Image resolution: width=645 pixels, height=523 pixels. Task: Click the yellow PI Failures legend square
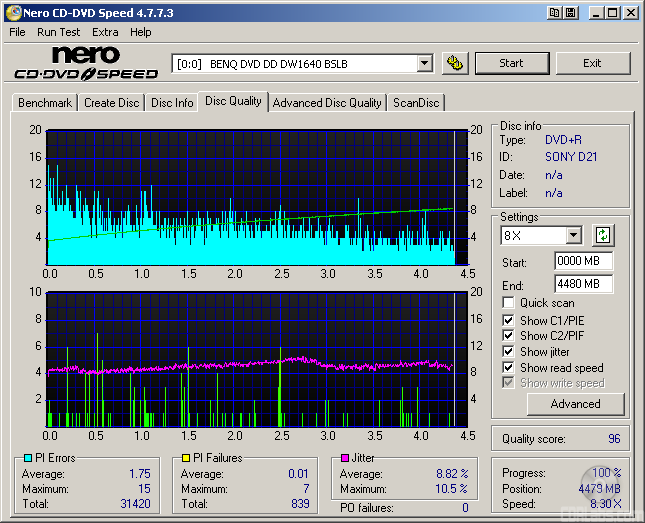[184, 459]
